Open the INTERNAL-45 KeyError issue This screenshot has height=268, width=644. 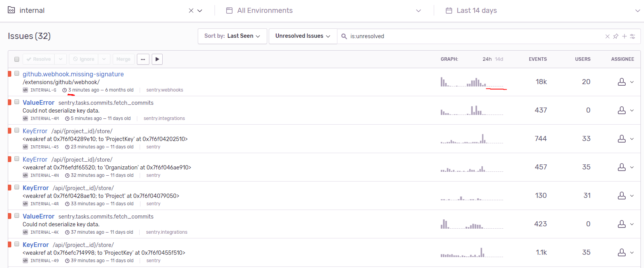(35, 131)
